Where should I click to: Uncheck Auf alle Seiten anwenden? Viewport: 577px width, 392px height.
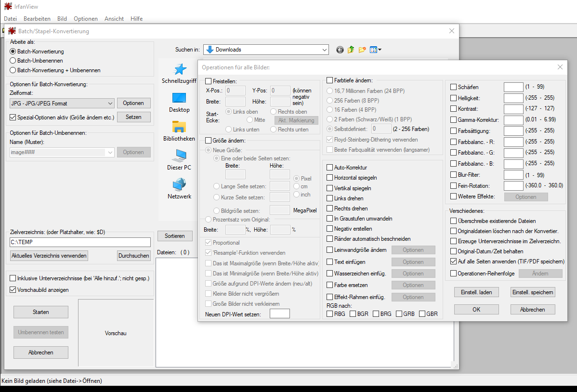pyautogui.click(x=453, y=261)
